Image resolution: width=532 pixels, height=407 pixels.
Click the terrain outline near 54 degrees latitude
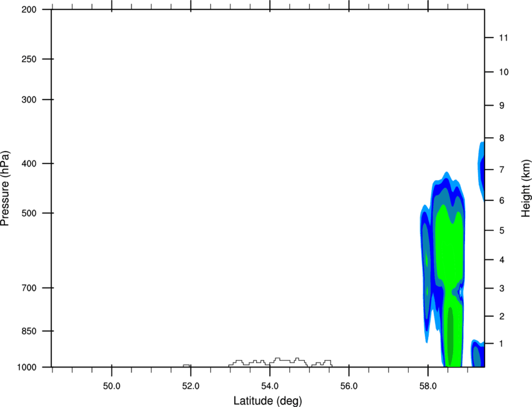[280, 362]
